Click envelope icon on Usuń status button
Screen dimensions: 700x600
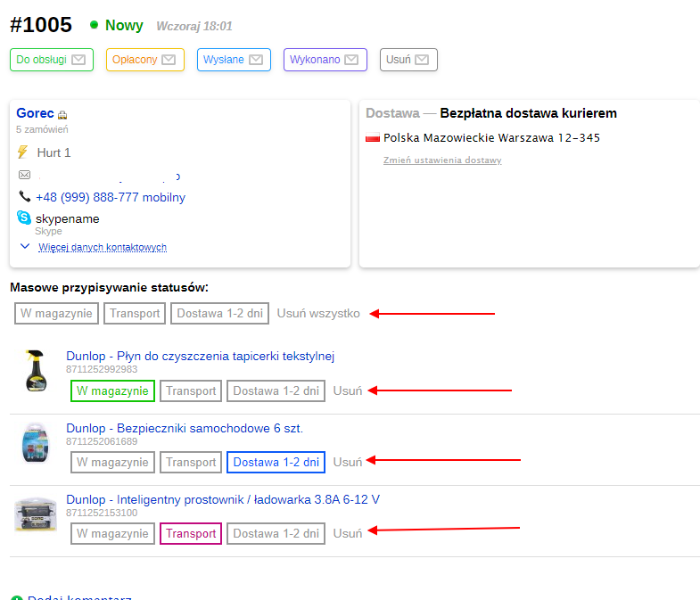point(423,60)
